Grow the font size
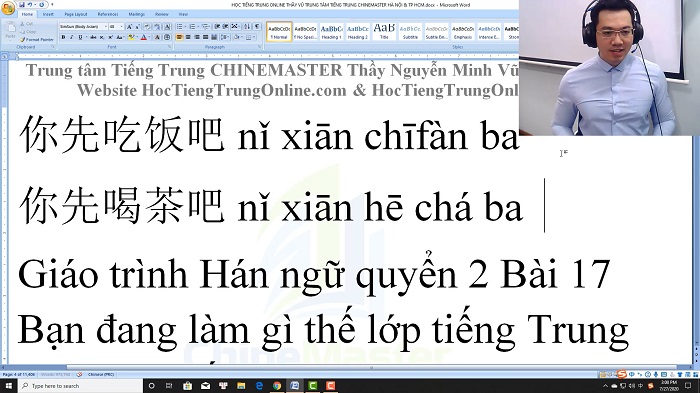 (x=129, y=27)
